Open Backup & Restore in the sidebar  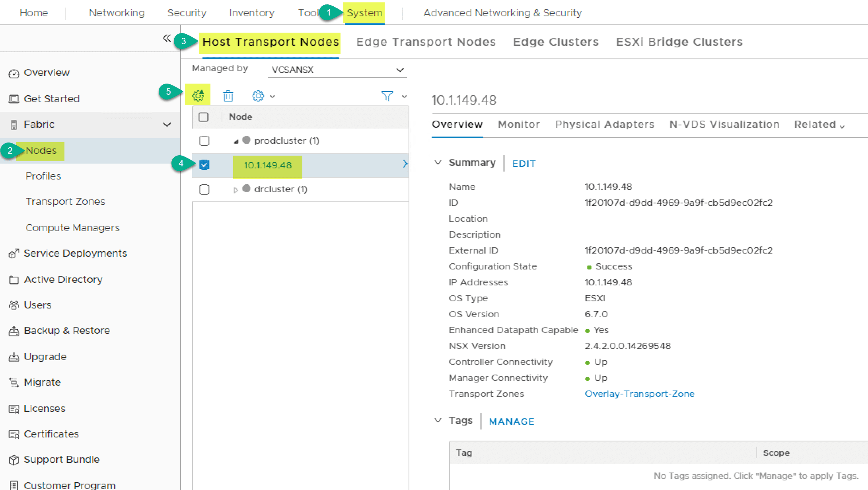66,330
